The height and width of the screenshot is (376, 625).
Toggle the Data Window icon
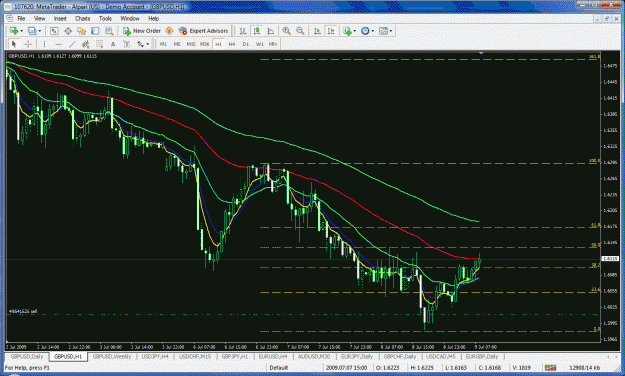pos(68,31)
